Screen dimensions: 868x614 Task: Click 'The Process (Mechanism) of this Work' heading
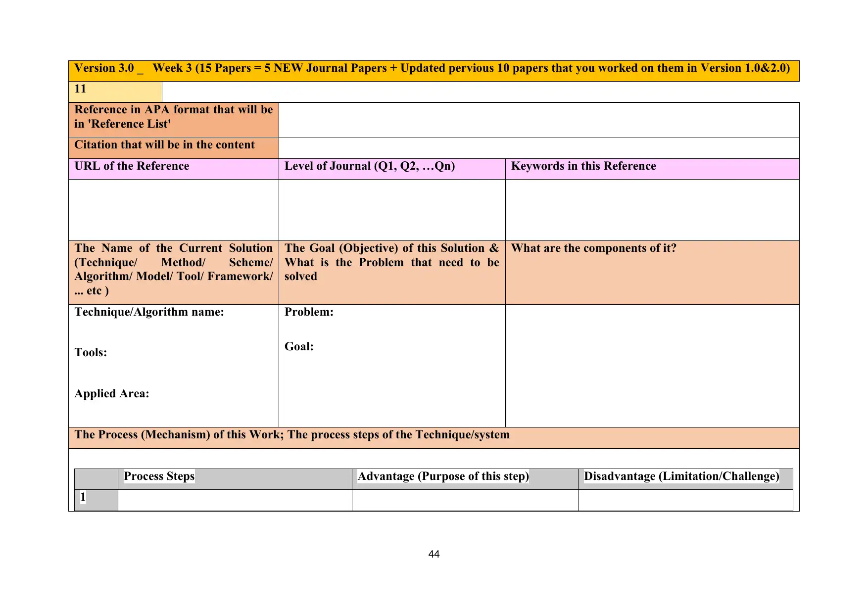(x=292, y=435)
